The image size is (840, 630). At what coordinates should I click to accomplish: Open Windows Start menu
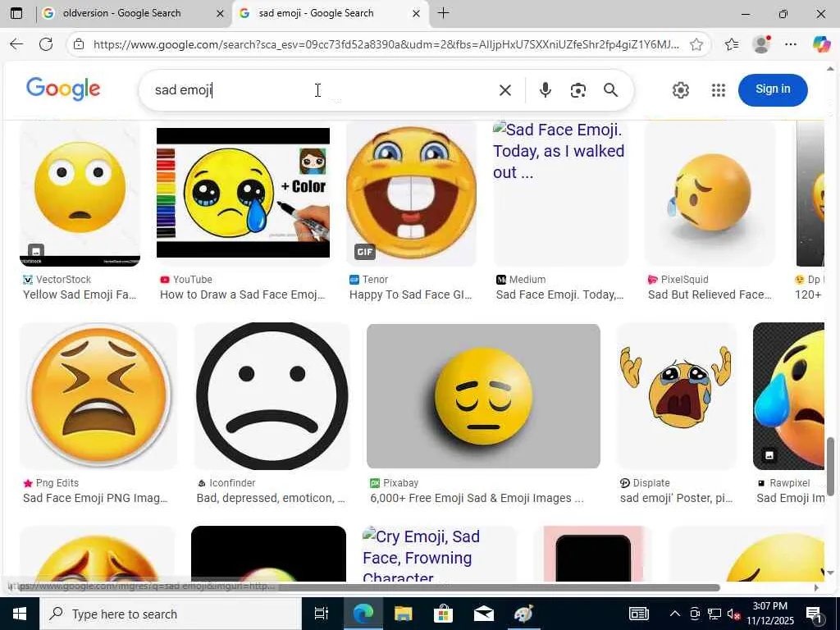pos(20,614)
